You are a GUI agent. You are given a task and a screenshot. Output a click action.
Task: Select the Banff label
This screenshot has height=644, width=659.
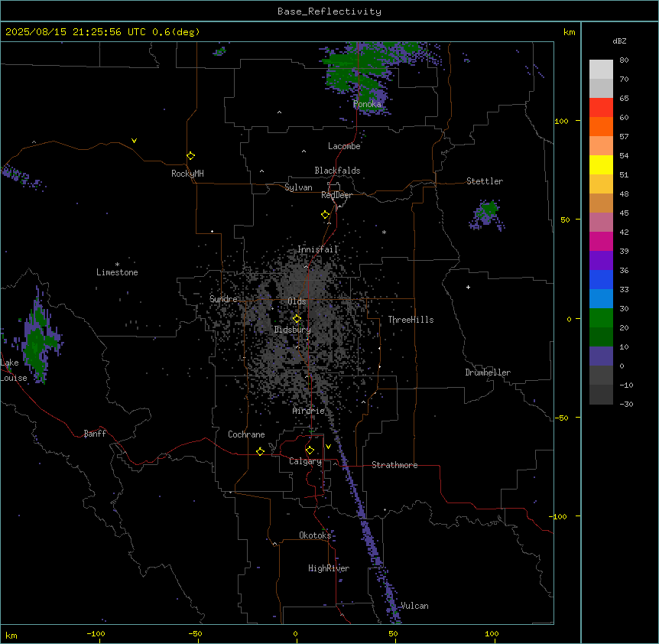[x=95, y=434]
